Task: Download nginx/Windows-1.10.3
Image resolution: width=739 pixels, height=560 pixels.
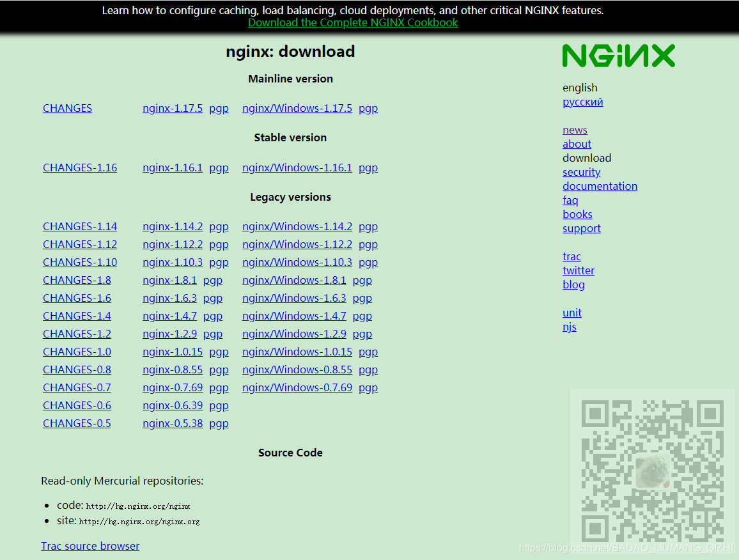Action: 297,263
